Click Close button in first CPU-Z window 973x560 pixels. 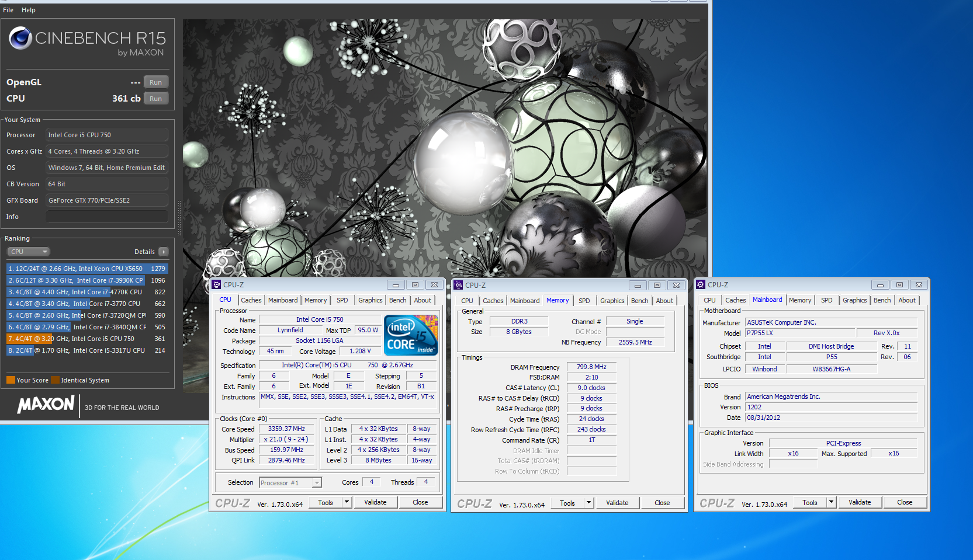pyautogui.click(x=420, y=502)
